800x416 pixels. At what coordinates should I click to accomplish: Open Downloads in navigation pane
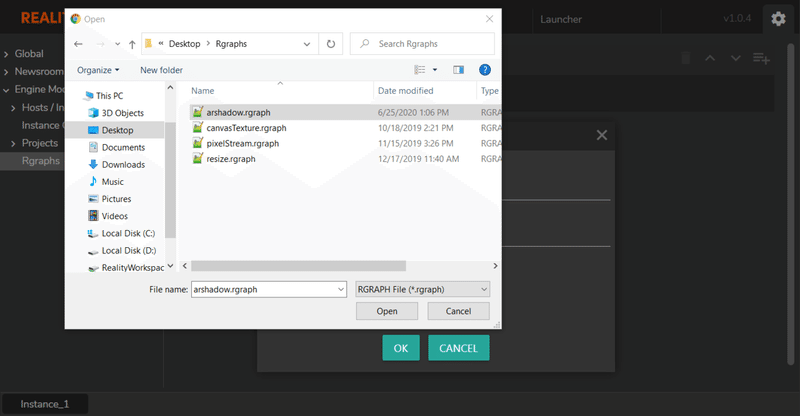pyautogui.click(x=117, y=164)
